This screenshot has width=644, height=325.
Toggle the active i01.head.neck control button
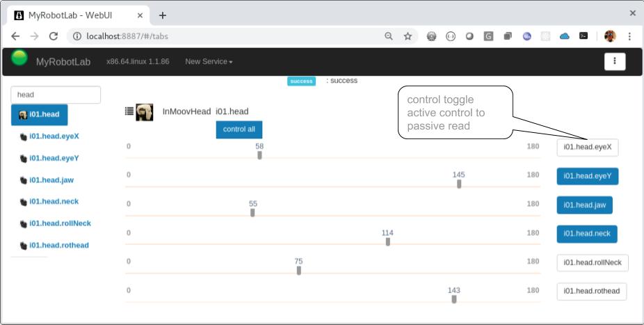pyautogui.click(x=587, y=234)
